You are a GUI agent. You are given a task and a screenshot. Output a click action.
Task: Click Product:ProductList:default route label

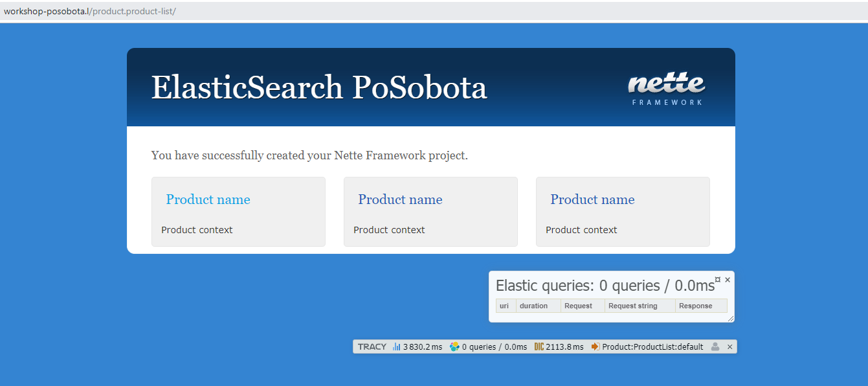(652, 347)
